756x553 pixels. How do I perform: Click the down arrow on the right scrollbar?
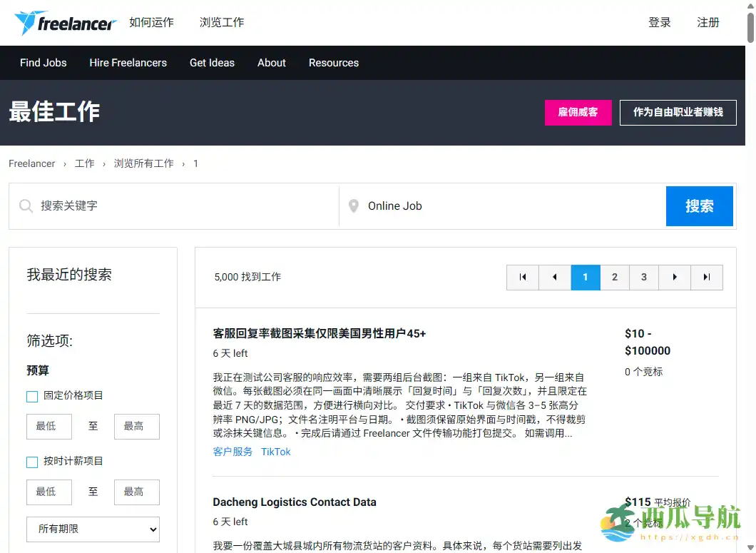pos(750,547)
